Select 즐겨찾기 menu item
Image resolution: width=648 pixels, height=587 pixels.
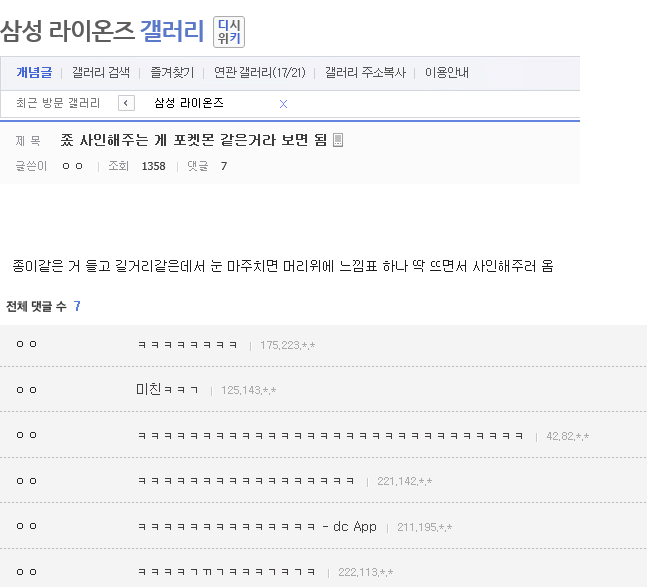click(x=172, y=73)
